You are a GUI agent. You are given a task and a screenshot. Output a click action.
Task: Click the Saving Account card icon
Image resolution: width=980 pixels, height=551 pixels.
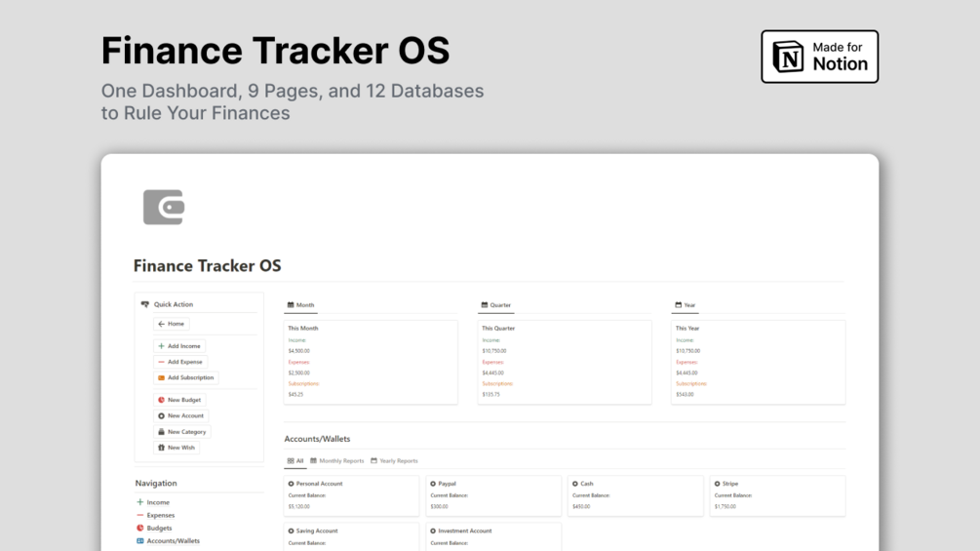[x=291, y=531]
